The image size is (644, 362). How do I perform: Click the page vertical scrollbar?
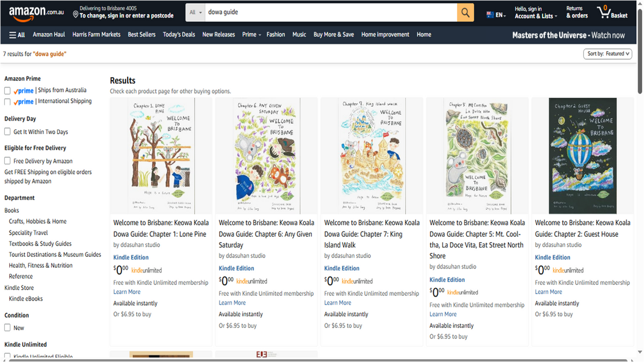pyautogui.click(x=640, y=51)
